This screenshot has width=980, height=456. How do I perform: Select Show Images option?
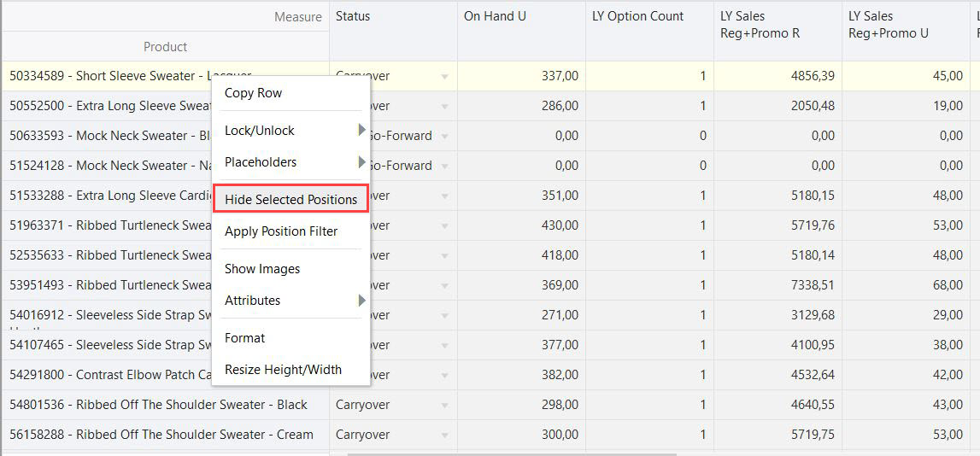pos(291,269)
